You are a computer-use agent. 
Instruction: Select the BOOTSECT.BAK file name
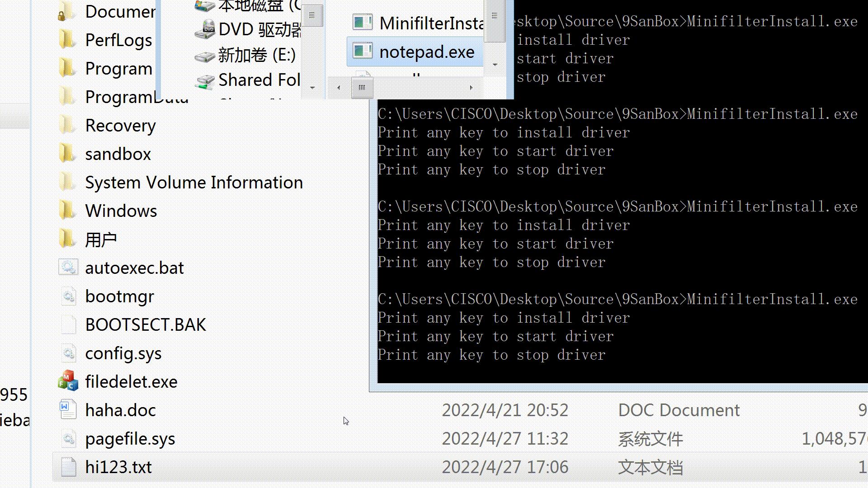pyautogui.click(x=146, y=325)
